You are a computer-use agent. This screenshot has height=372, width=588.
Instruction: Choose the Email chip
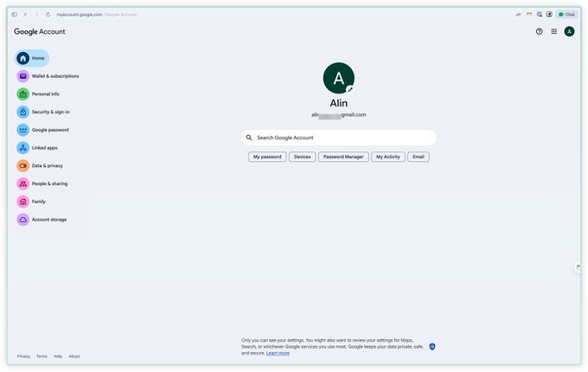point(419,157)
